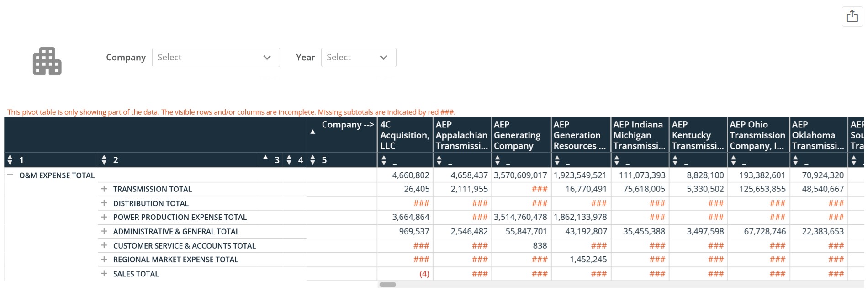Click the horizontal scrollbar thumb below the table
The height and width of the screenshot is (292, 868).
[387, 285]
